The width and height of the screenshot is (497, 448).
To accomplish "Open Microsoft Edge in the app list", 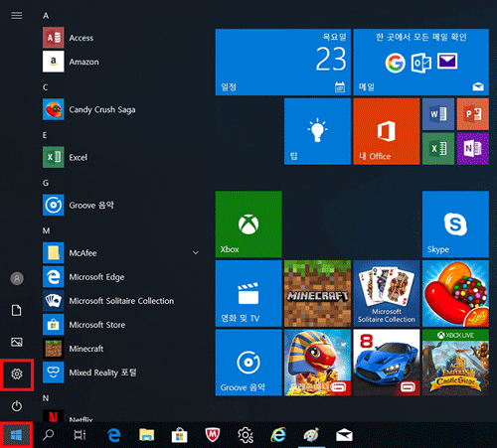I will coord(121,277).
